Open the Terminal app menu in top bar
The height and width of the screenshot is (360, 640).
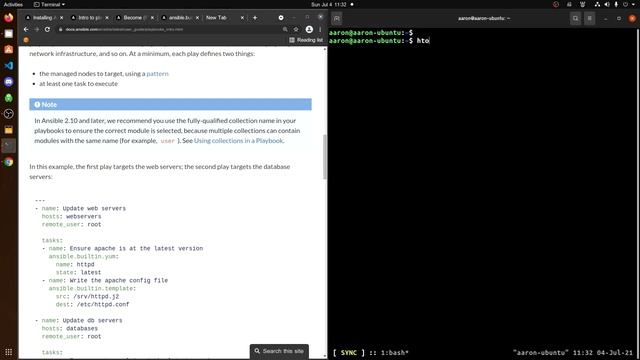click(x=49, y=4)
